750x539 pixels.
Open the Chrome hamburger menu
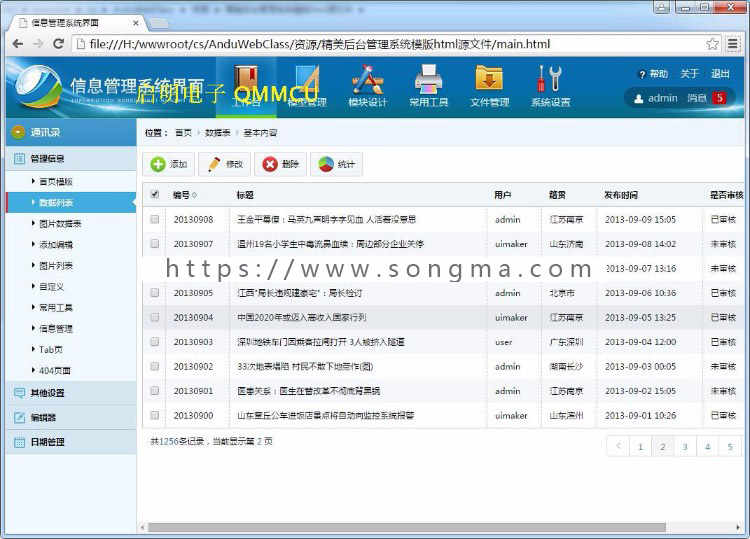tap(732, 44)
